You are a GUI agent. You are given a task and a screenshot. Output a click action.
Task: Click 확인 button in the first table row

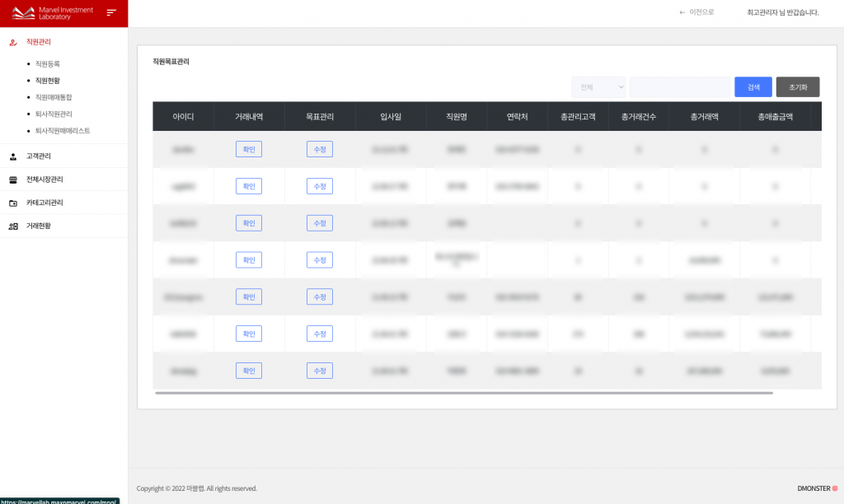coord(248,149)
